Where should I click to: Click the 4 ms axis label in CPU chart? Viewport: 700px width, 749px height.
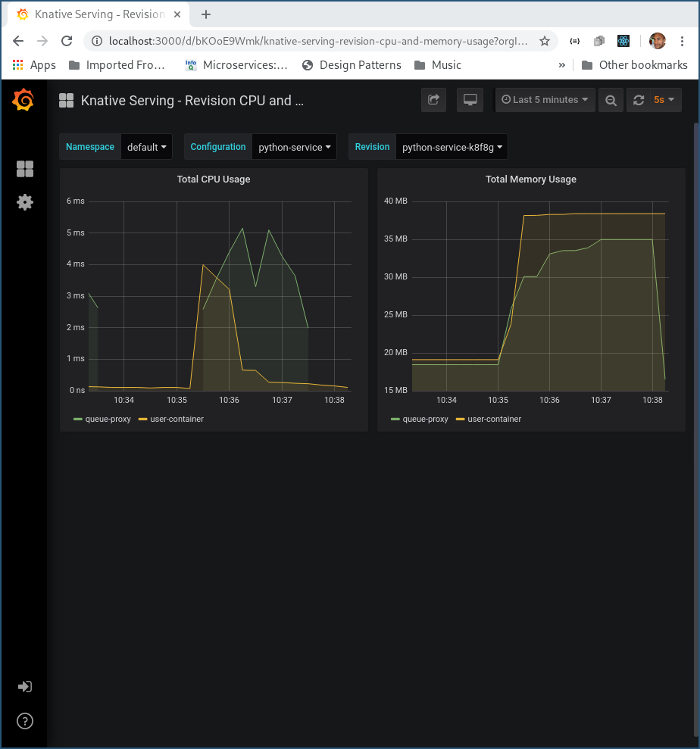coord(76,264)
